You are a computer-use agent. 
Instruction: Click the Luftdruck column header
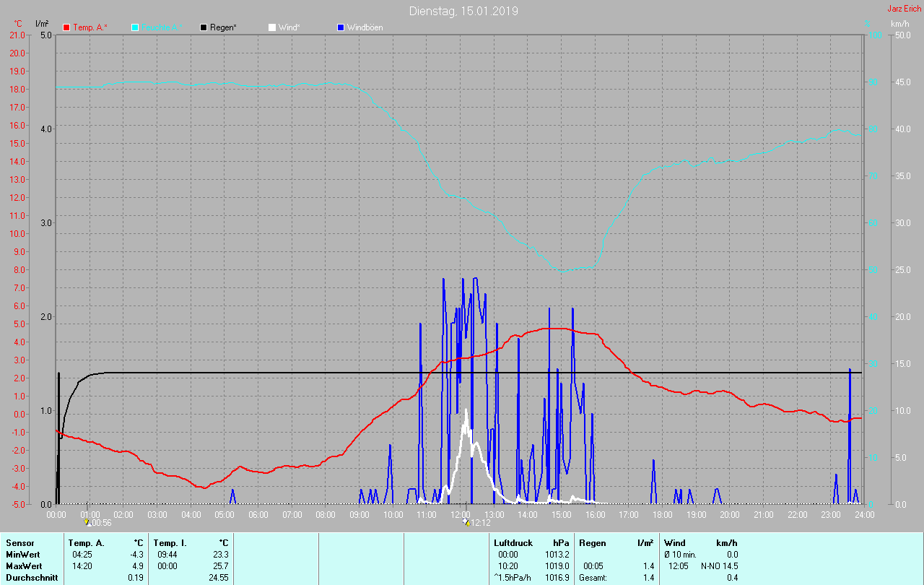pyautogui.click(x=513, y=542)
